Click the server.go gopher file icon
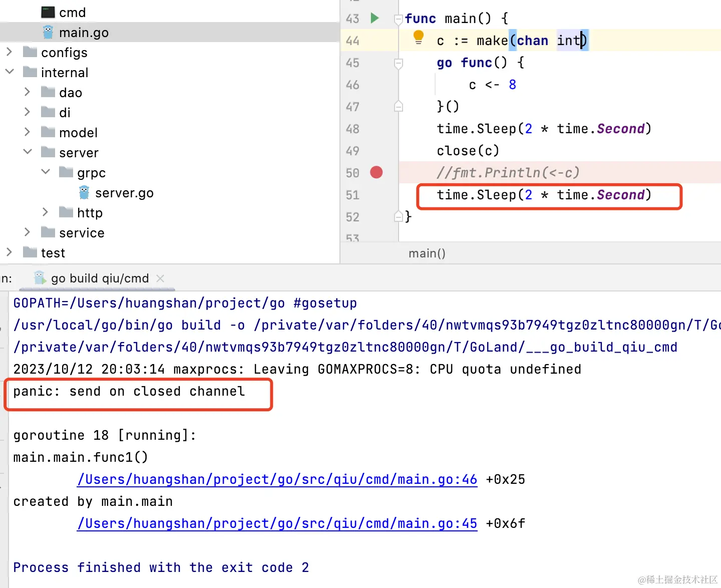The width and height of the screenshot is (721, 588). point(84,192)
